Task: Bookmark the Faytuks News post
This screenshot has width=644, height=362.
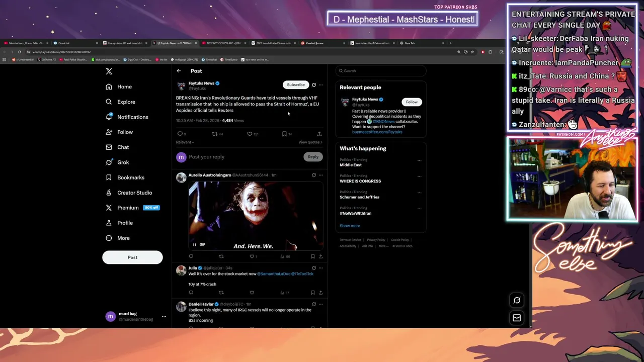Action: (284, 134)
